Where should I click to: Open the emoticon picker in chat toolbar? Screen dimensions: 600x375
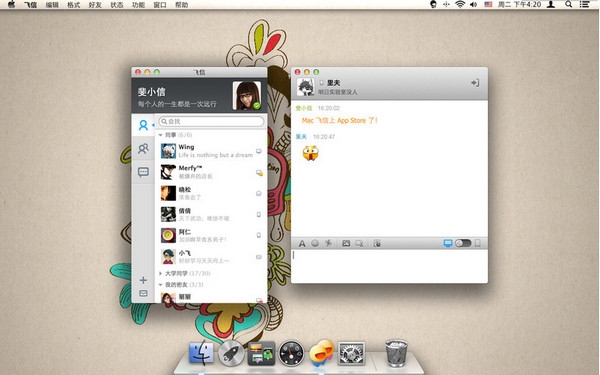315,243
